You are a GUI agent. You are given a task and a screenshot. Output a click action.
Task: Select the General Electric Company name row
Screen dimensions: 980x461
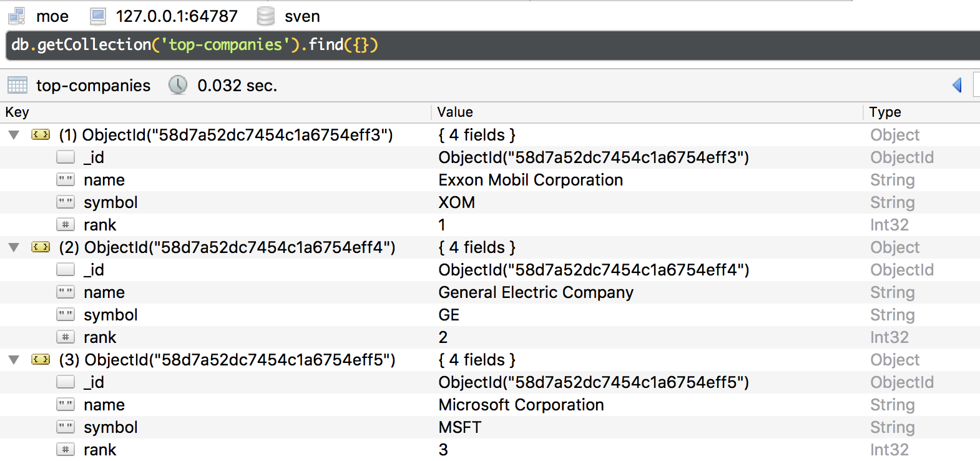click(536, 292)
